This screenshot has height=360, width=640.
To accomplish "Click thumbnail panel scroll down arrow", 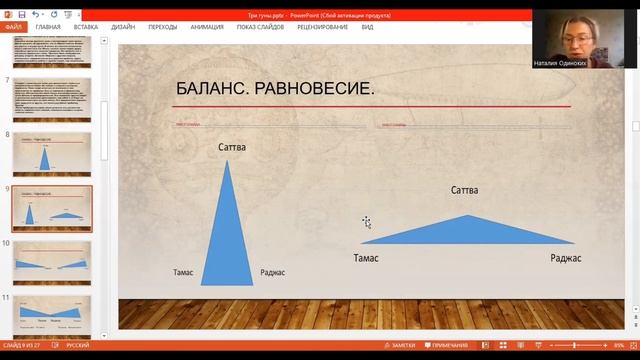I will 104,336.
